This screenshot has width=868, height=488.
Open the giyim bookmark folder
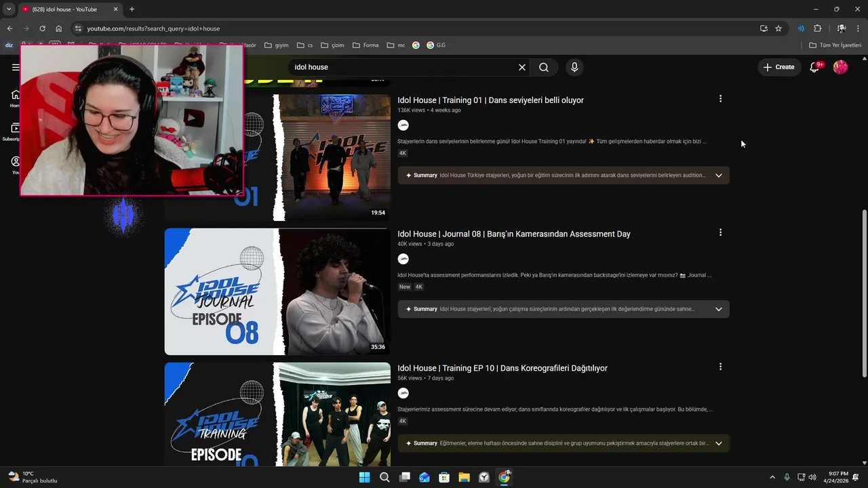[x=276, y=45]
